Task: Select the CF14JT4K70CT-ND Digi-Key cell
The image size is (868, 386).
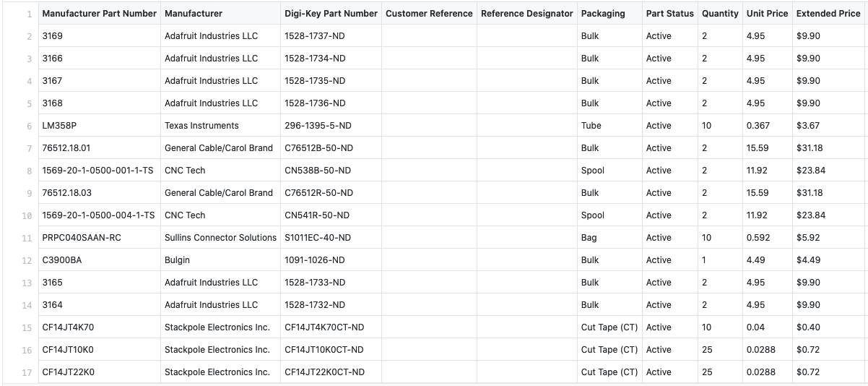Action: (324, 327)
